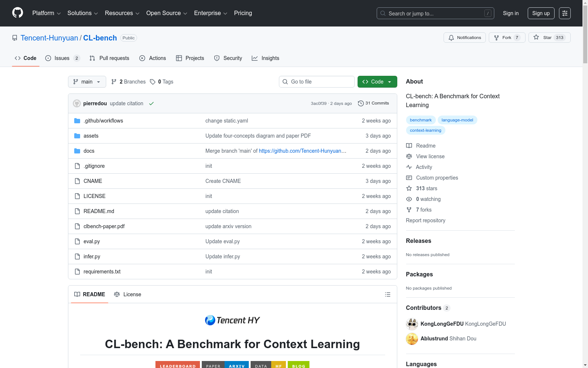Click the BLOG badge
588x368 pixels.
click(x=298, y=365)
